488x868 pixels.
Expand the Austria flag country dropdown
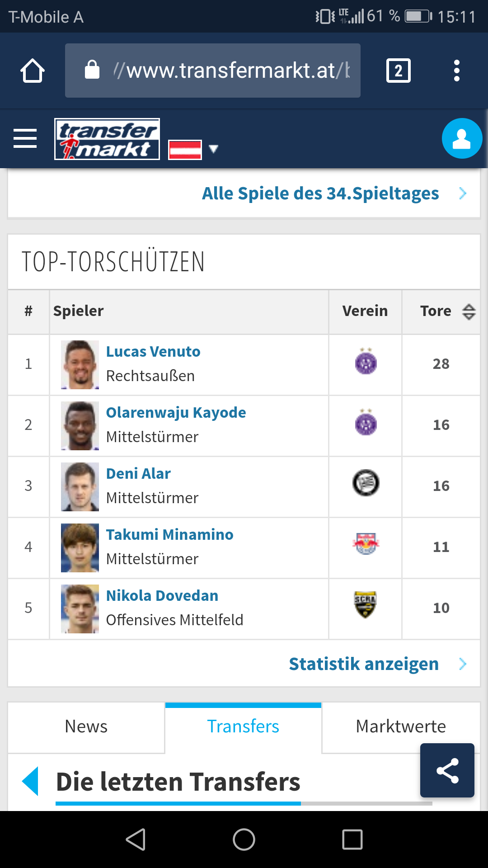pos(194,149)
